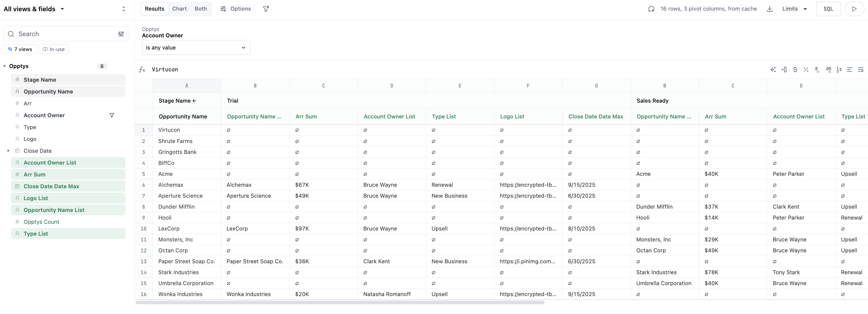Open search filter settings sliders icon

[121, 34]
